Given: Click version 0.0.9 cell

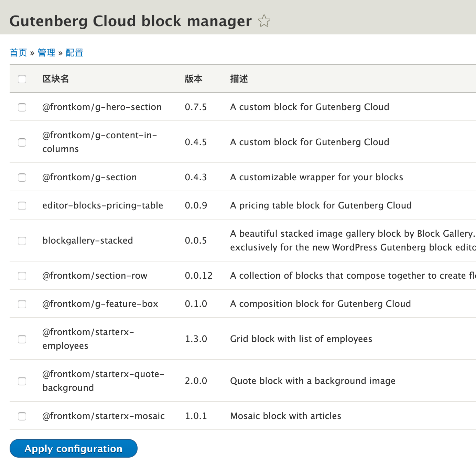Looking at the screenshot, I should (x=196, y=205).
